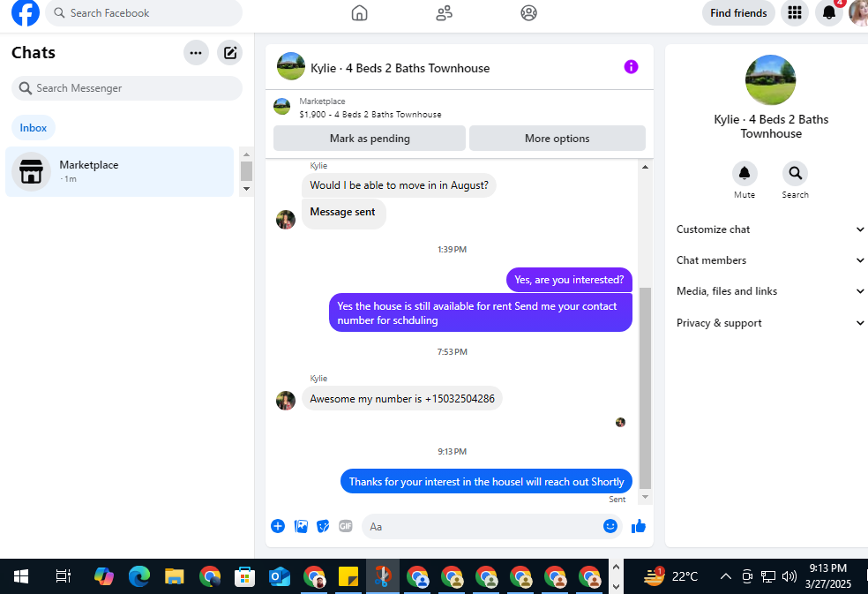Image resolution: width=868 pixels, height=594 pixels.
Task: Focus the Search Messenger field
Action: pos(127,88)
